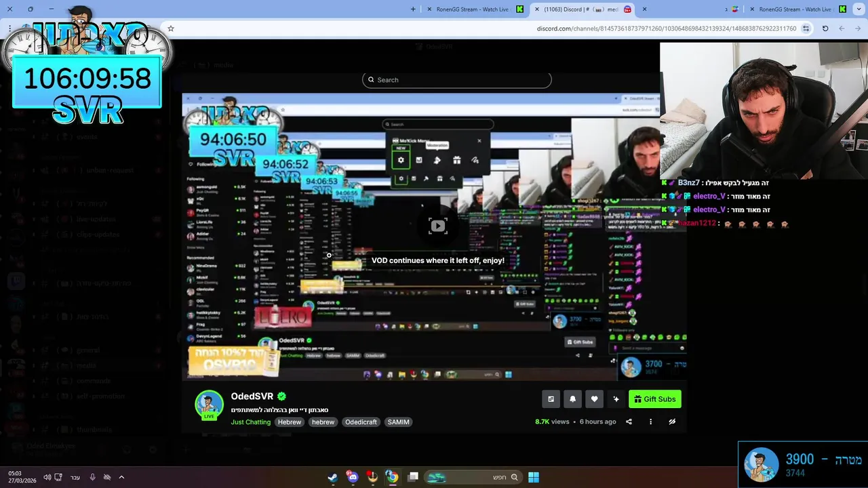Toggle the microphone icon in system tray
The width and height of the screenshot is (868, 488).
coord(92,477)
